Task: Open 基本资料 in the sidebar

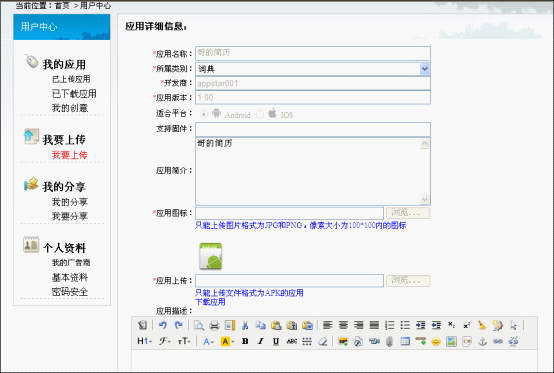Action: click(x=70, y=277)
